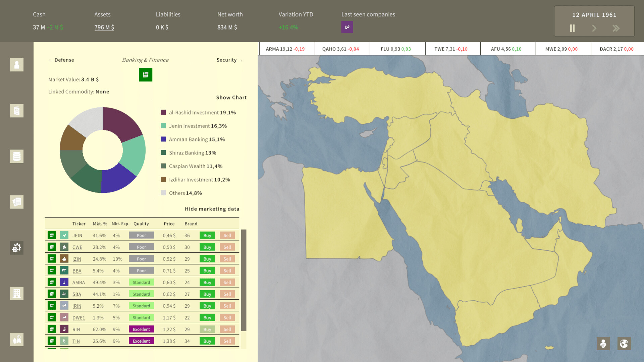
Task: Open the character profile panel in the sidebar
Action: pos(16,65)
